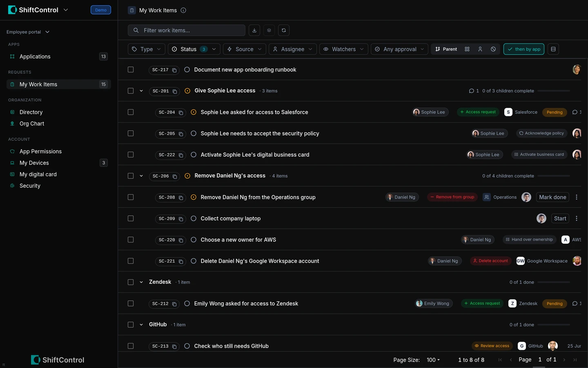Open the Employee portal switcher

point(28,32)
